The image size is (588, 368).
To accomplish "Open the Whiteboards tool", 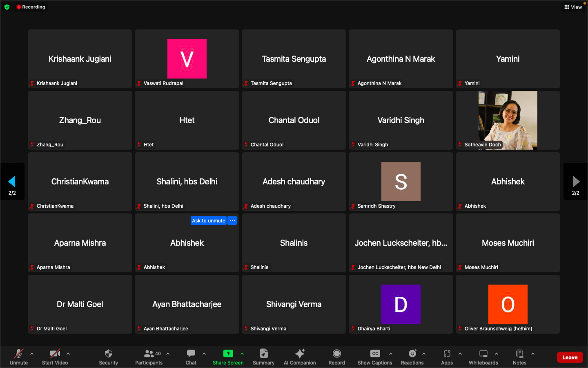I will coord(483,354).
